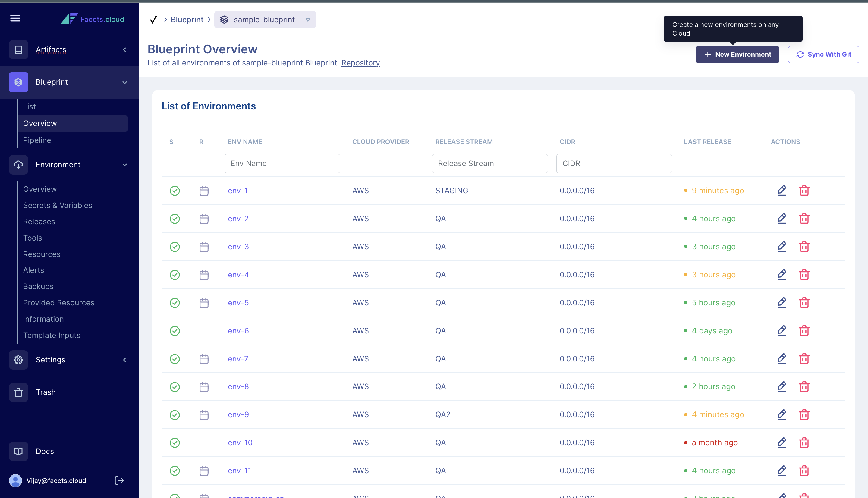Click the Sync With Git button
868x498 pixels.
point(823,54)
